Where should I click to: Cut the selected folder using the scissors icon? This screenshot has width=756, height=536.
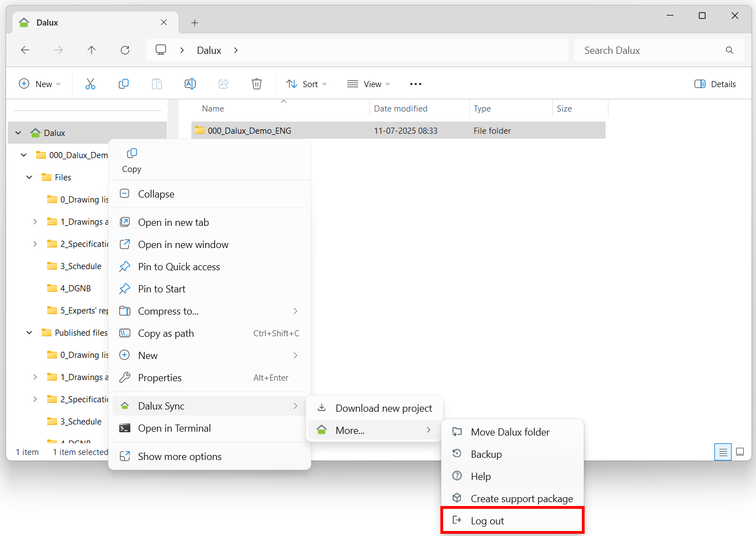pyautogui.click(x=90, y=84)
